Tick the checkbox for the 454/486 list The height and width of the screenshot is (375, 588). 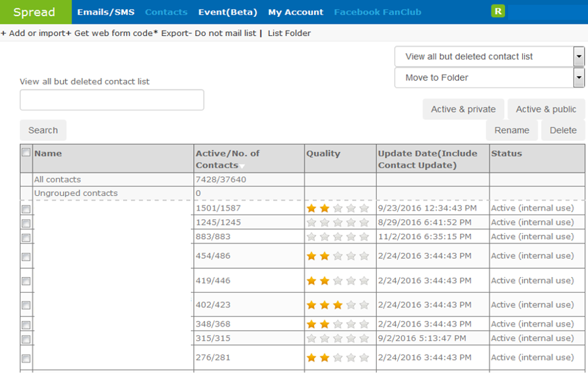point(26,256)
